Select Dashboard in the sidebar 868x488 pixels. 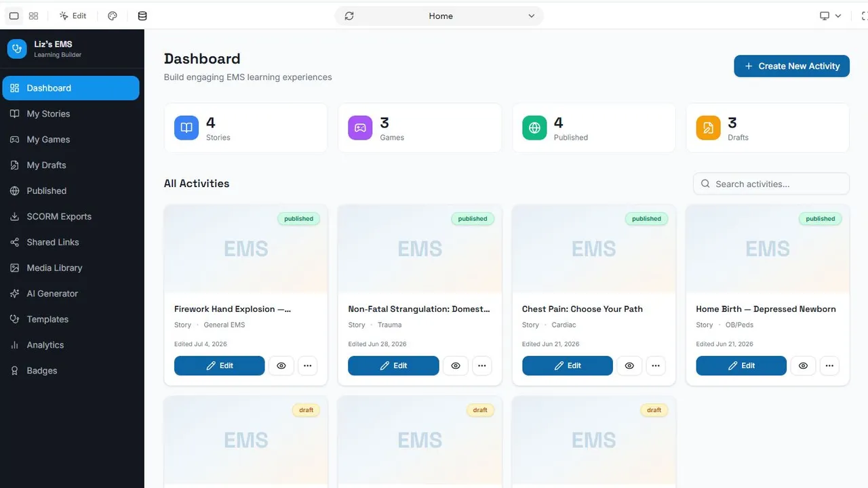(x=71, y=88)
